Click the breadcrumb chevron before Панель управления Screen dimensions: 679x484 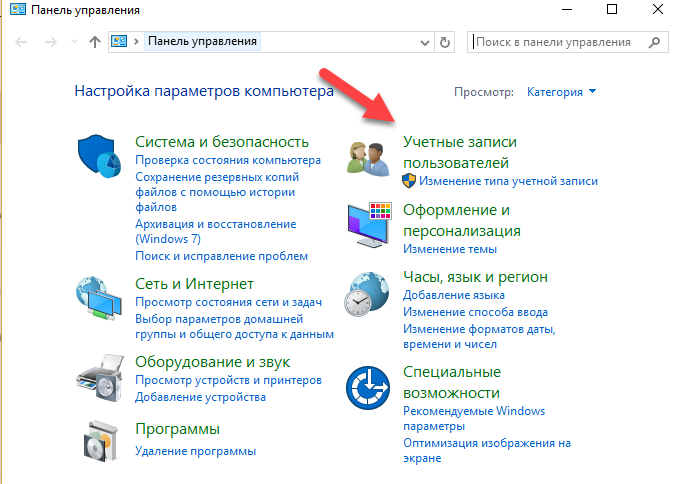tap(138, 42)
